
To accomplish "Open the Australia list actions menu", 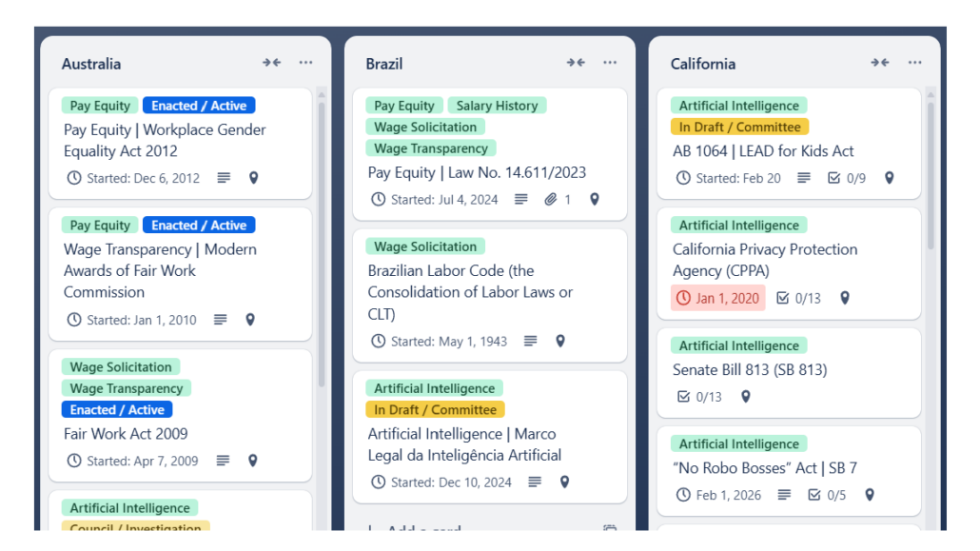I will coord(305,63).
